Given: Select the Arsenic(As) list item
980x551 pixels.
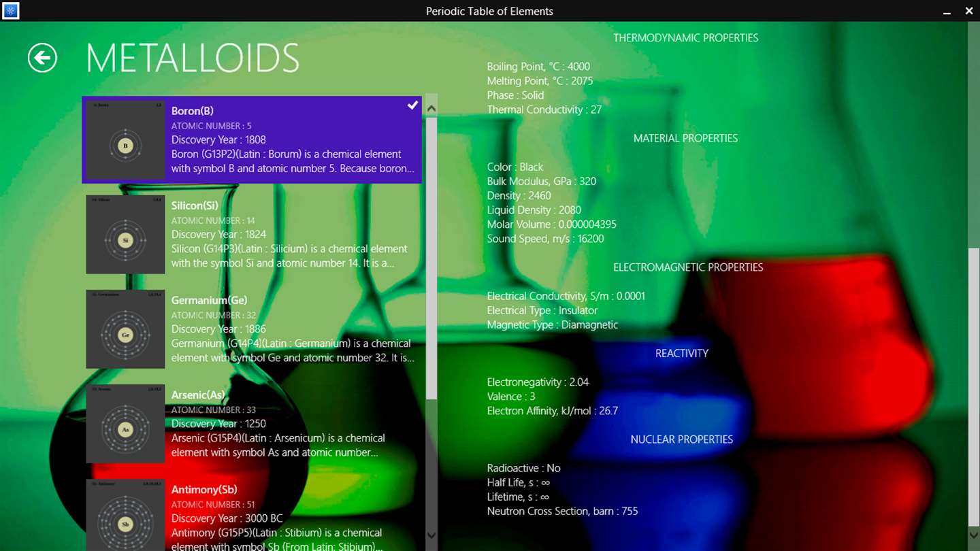Looking at the screenshot, I should 252,424.
